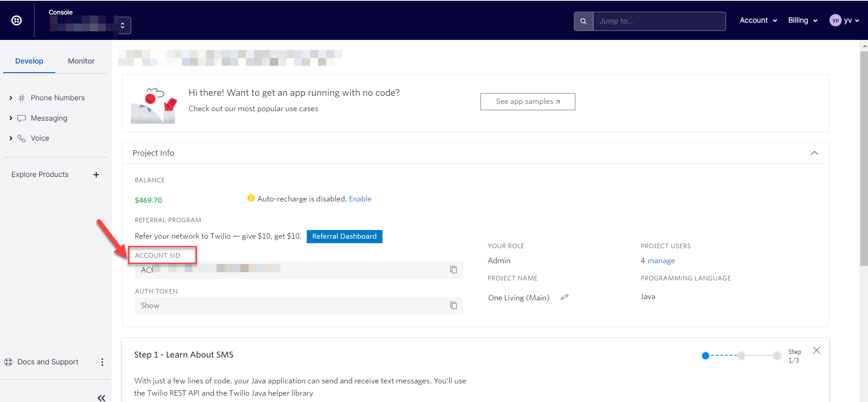The image size is (868, 402).
Task: Click the Phone Numbers hash icon
Action: click(21, 98)
